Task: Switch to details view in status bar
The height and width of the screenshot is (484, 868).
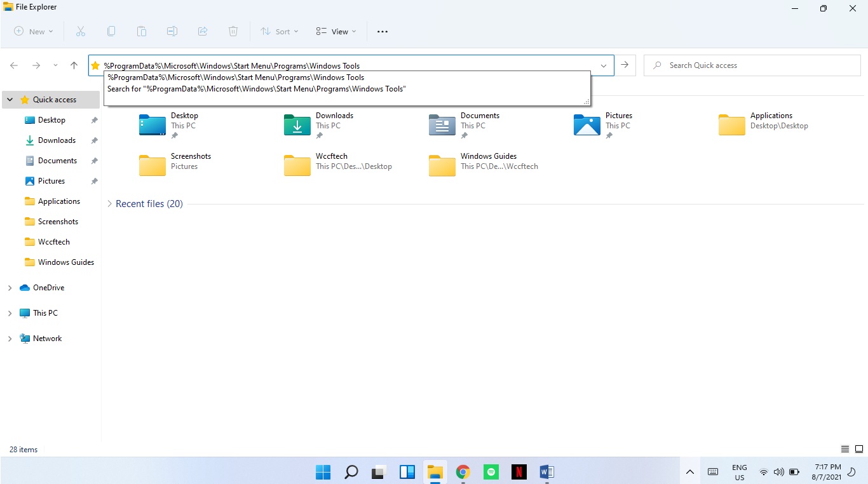Action: [845, 449]
